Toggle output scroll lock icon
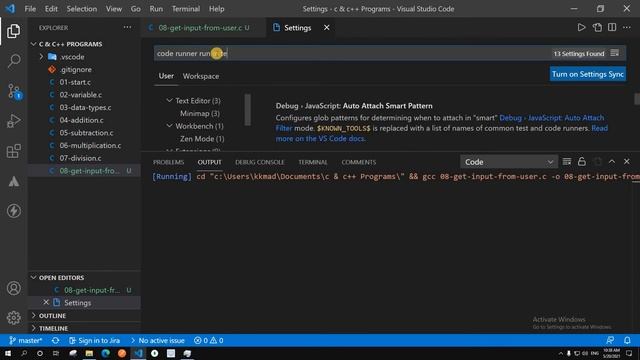640x360 pixels. coord(582,162)
